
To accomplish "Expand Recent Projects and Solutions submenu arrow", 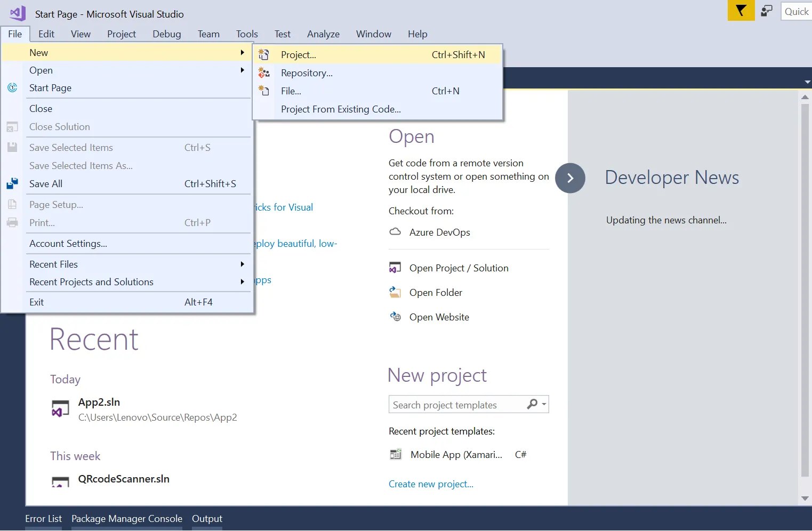I will click(243, 281).
